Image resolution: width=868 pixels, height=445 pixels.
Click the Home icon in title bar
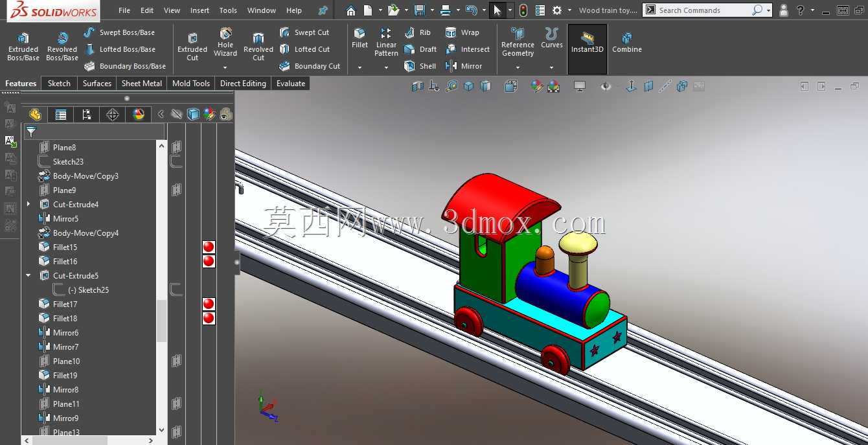350,10
